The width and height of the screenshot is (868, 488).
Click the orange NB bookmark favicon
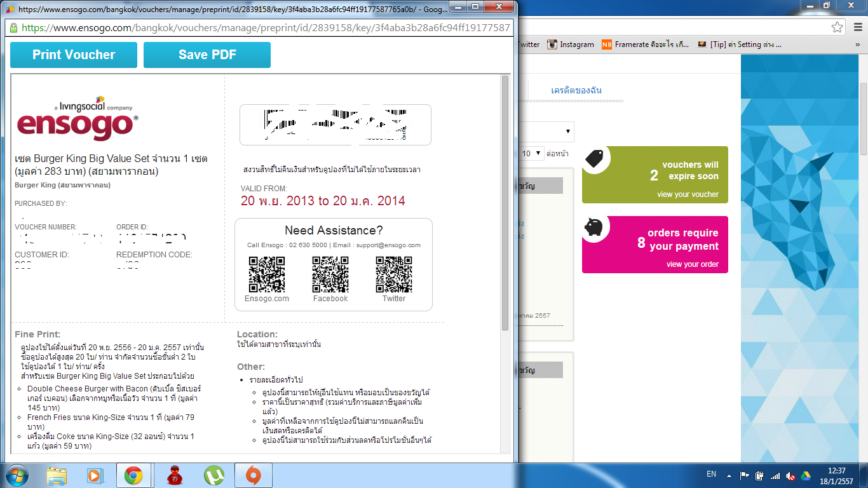[x=607, y=44]
